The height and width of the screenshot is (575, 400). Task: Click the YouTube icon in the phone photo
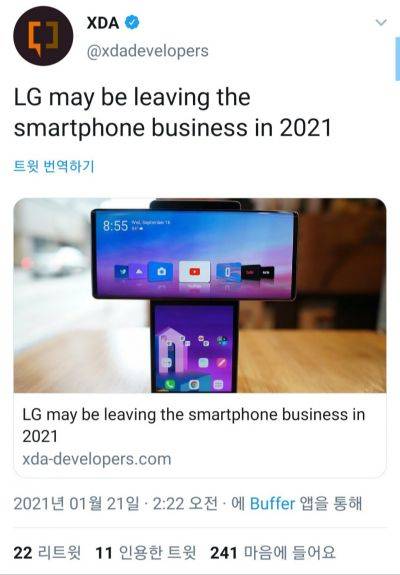click(195, 272)
